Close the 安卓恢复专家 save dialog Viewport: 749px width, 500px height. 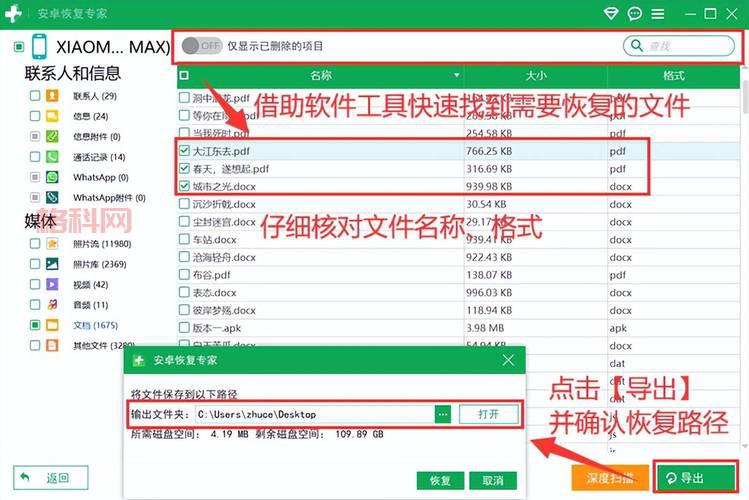tap(508, 361)
